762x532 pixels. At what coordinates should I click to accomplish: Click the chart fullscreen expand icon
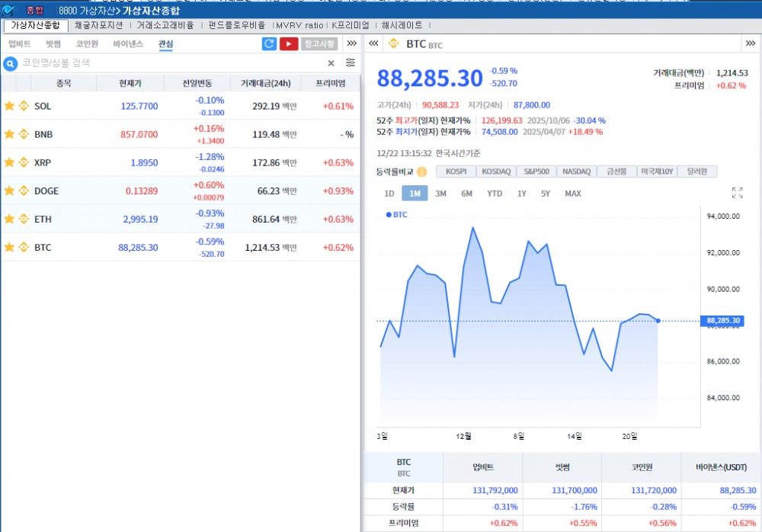click(737, 194)
